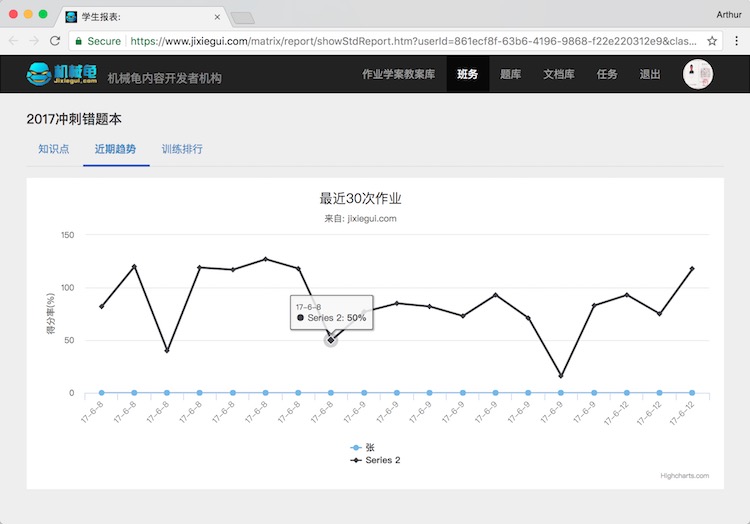Reload the page with the refresh icon
750x524 pixels.
tap(55, 41)
